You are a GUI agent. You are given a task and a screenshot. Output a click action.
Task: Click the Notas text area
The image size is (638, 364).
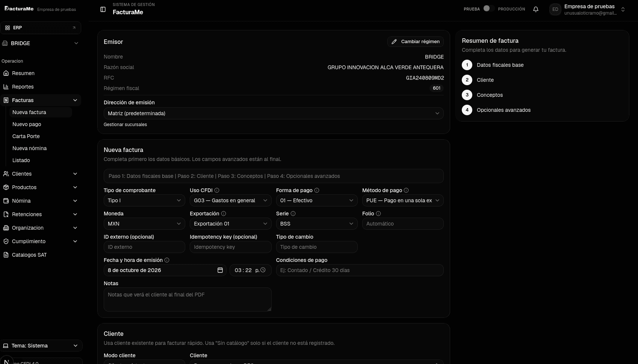187,299
